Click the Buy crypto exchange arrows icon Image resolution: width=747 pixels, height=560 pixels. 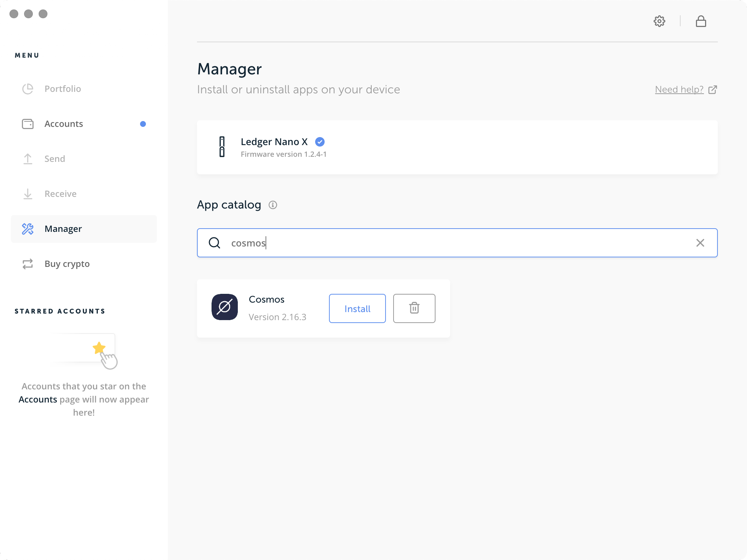(x=28, y=264)
